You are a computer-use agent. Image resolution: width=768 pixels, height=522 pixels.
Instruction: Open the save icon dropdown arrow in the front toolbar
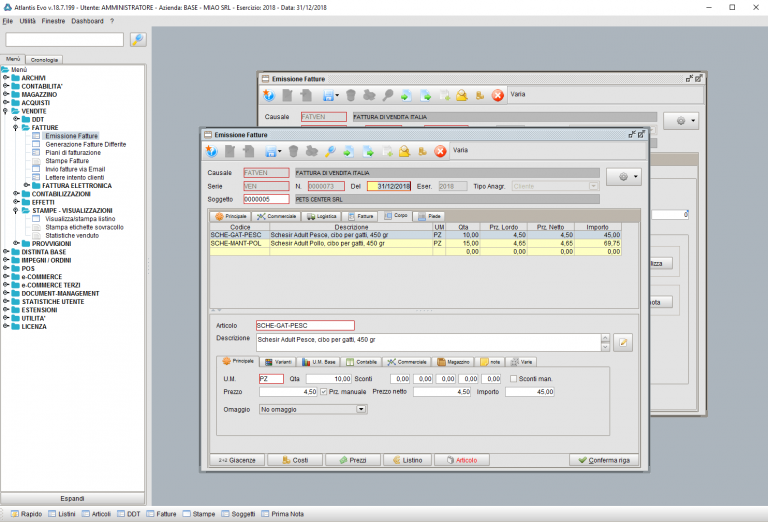tap(280, 152)
